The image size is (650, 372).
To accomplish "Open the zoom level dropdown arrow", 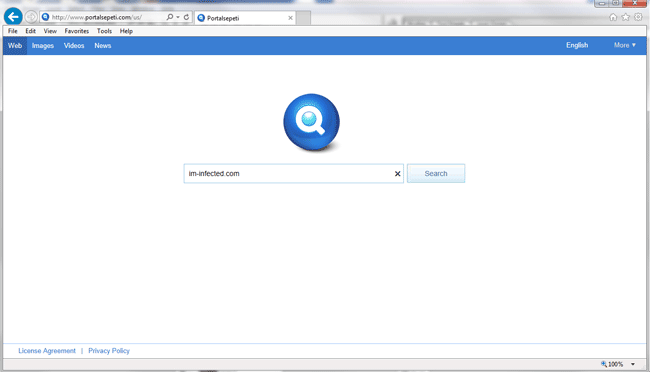I will [633, 364].
